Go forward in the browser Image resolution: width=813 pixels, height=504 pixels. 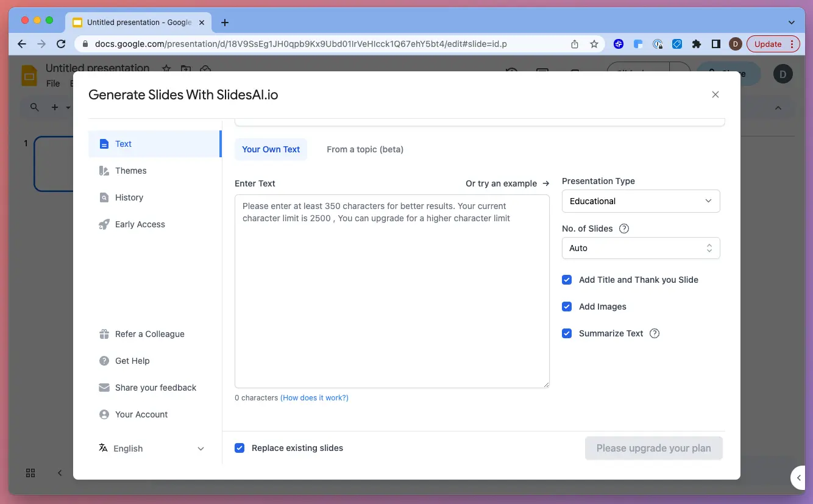point(41,44)
